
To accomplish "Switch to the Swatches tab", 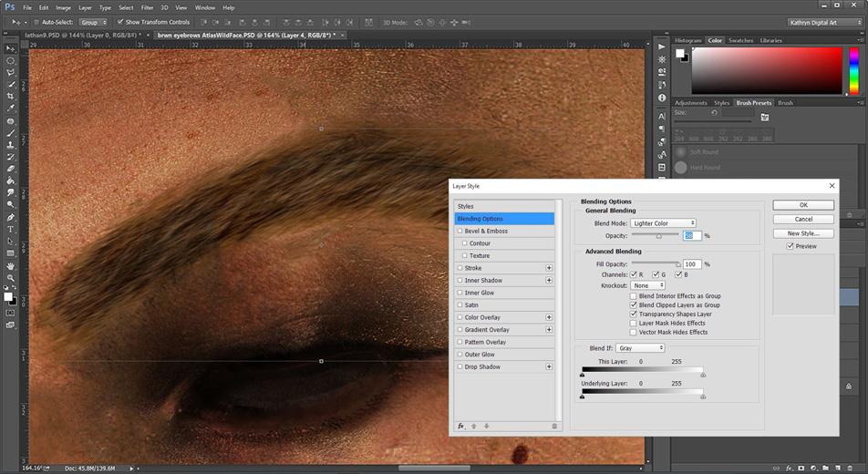I will coord(739,40).
